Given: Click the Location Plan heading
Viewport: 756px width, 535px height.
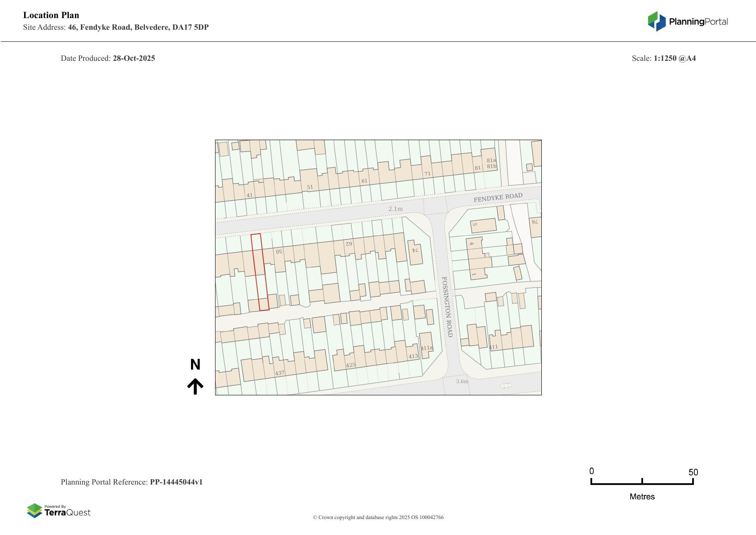Looking at the screenshot, I should point(51,15).
